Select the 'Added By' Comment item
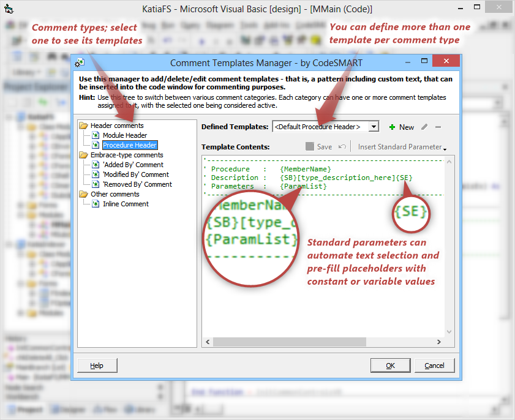515x420 pixels. tap(133, 165)
